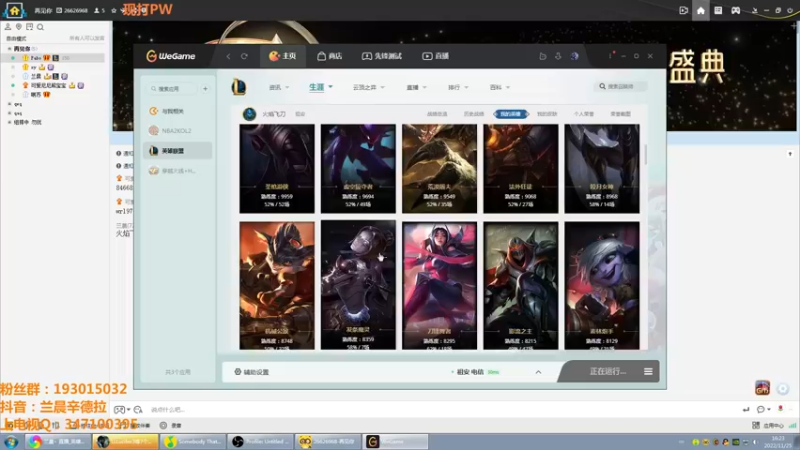800x450 pixels.
Task: Collapse the 再见你 channel group
Action: click(x=10, y=48)
